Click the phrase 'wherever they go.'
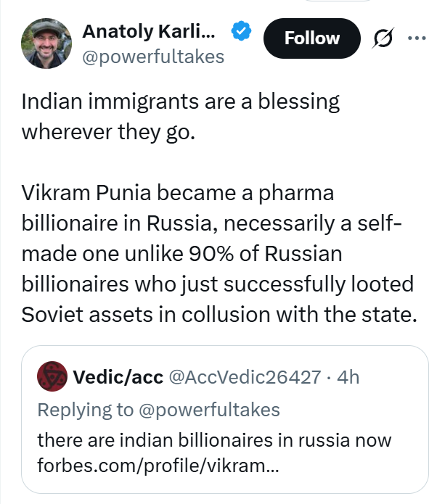Viewport: 437px width, 504px height. (x=109, y=133)
